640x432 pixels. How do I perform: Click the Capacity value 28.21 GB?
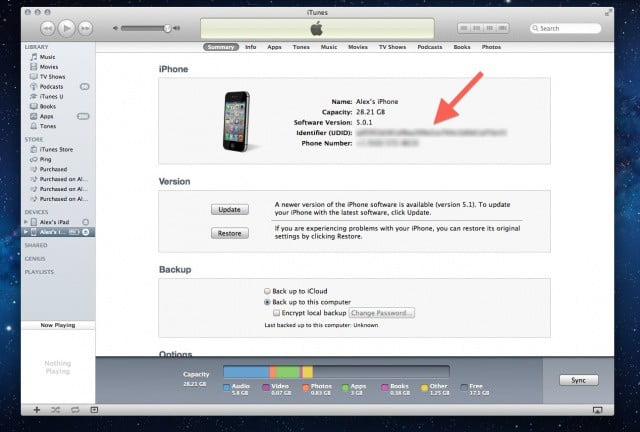tap(371, 112)
